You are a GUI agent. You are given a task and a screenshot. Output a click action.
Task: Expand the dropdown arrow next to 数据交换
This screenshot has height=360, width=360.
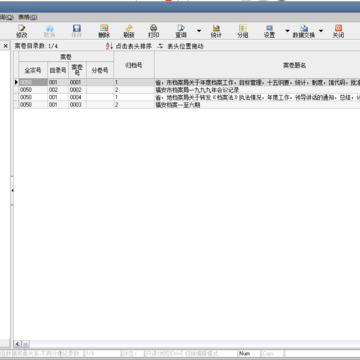pyautogui.click(x=321, y=31)
